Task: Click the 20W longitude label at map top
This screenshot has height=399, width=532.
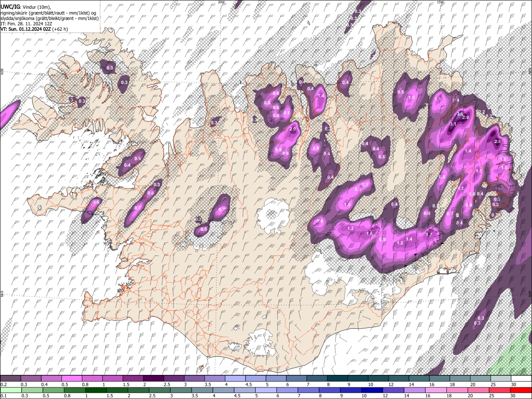Action: coord(221,2)
